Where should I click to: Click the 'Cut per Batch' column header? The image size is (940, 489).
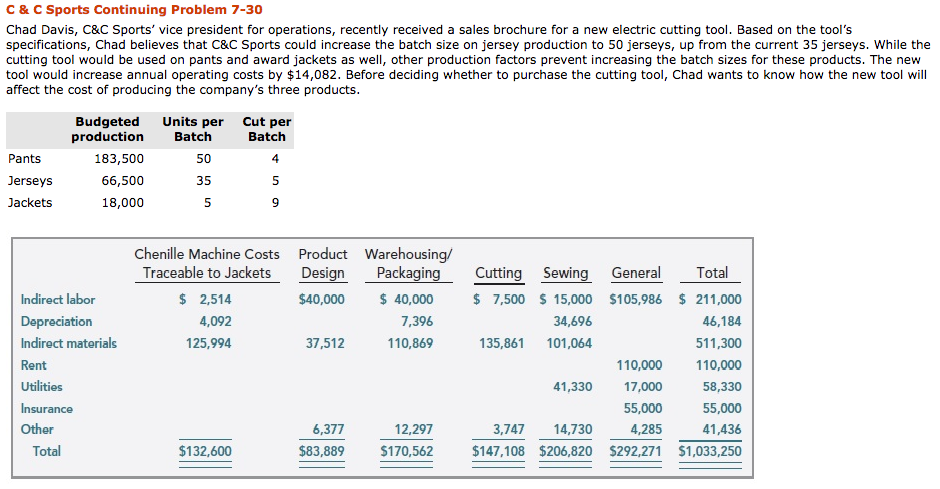tap(267, 129)
